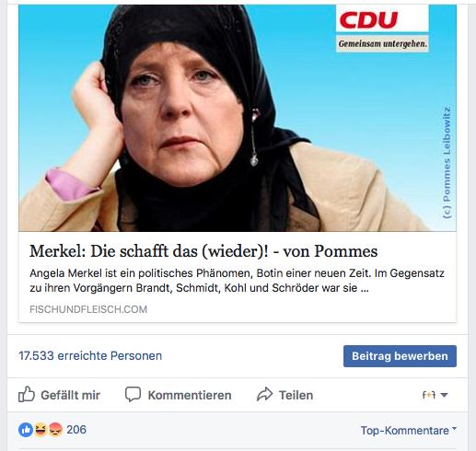This screenshot has width=476, height=451.
Task: Click the speech bubble comment icon
Action: pyautogui.click(x=133, y=394)
